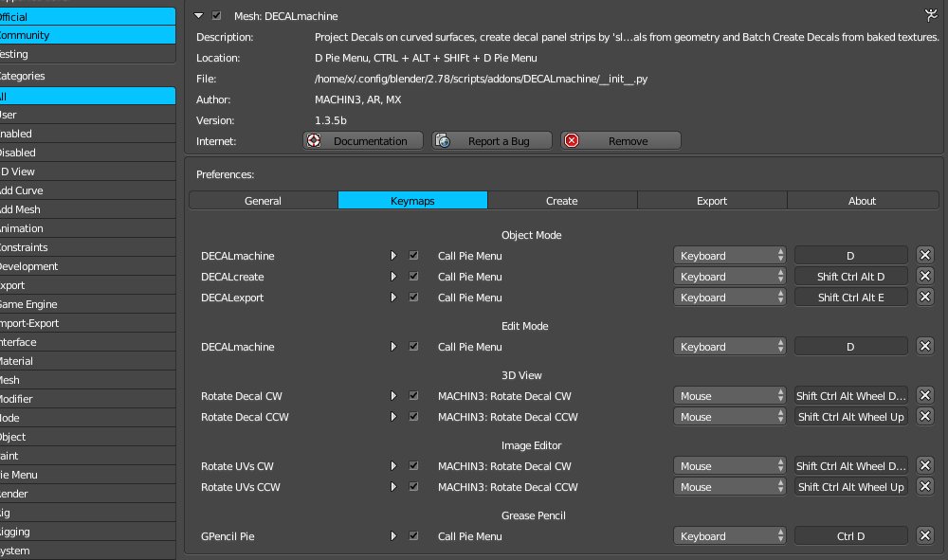This screenshot has width=948, height=560.
Task: Expand the Rotate Decal CCW keymap details
Action: [x=393, y=416]
